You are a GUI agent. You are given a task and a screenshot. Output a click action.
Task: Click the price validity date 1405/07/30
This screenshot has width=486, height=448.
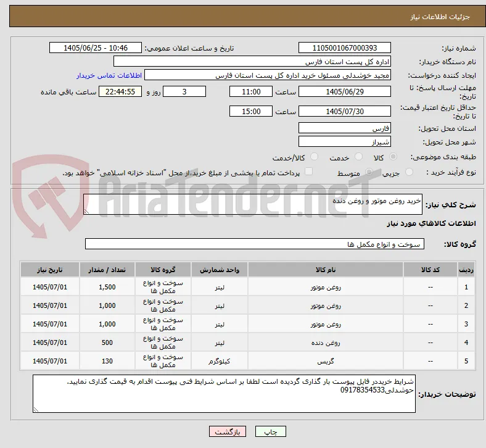pos(345,111)
